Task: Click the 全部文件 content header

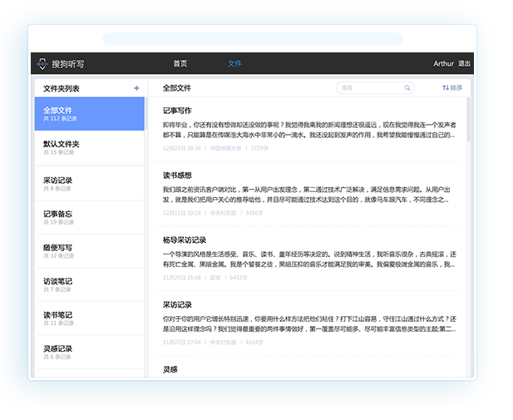Action: [x=176, y=88]
